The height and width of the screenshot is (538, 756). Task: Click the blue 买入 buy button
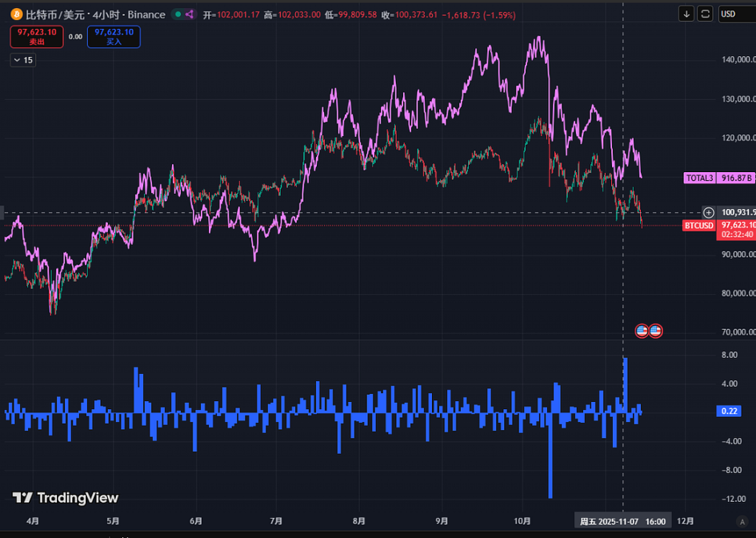point(114,36)
